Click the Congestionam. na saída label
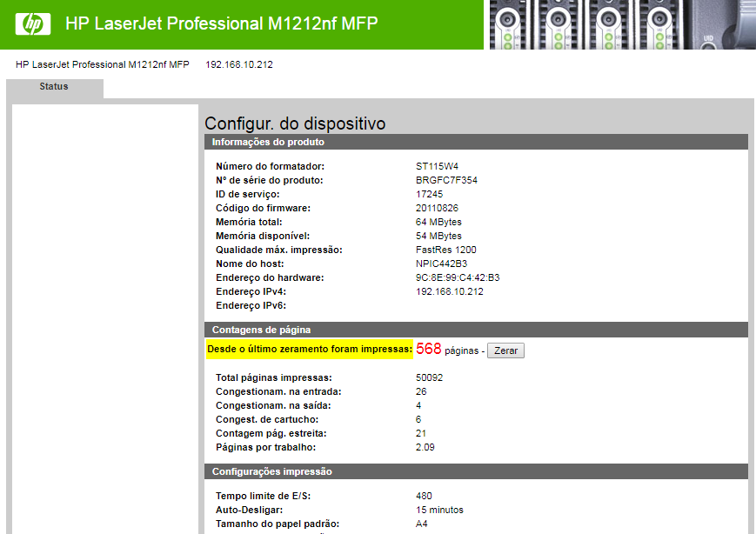 [x=273, y=406]
